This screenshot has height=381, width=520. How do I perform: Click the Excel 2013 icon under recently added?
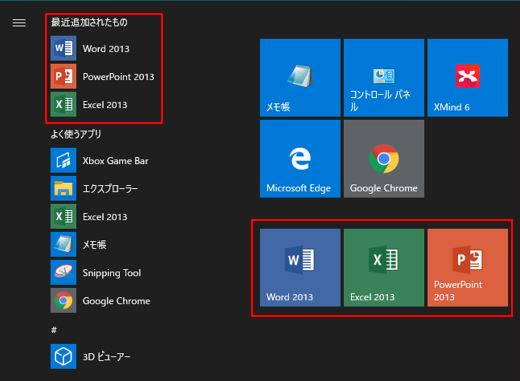point(63,104)
